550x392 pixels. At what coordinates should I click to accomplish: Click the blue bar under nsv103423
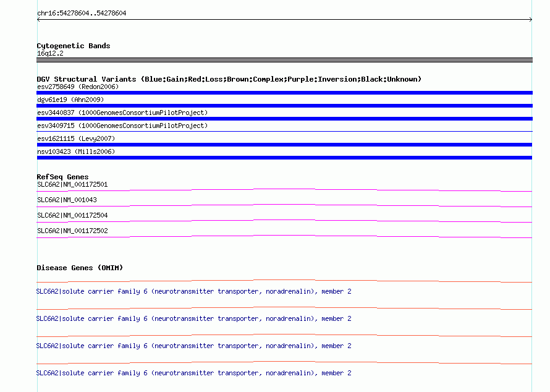(x=284, y=158)
